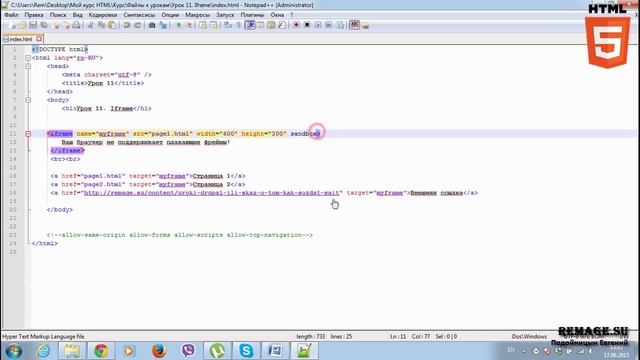Image resolution: width=640 pixels, height=360 pixels.
Task: Open the Плагины menu
Action: 252,15
